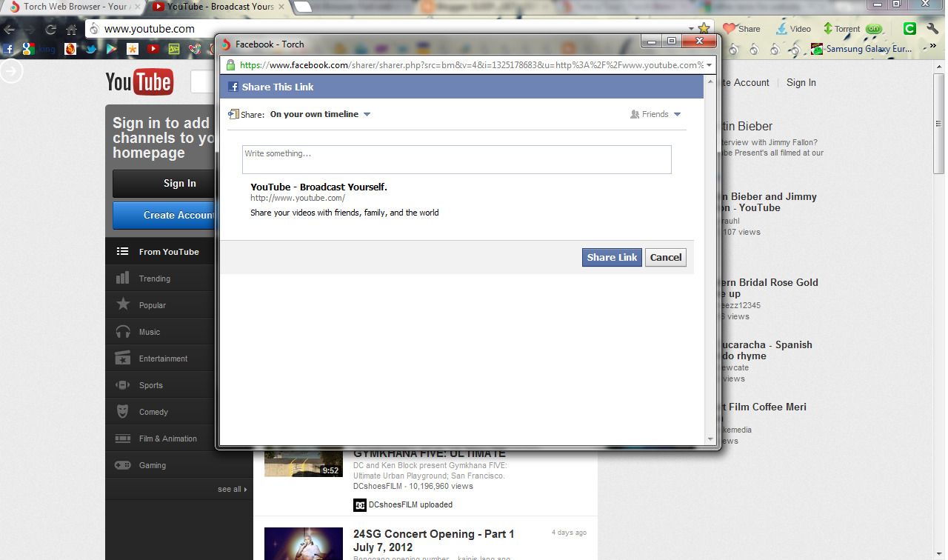
Task: Expand 'see all' categories
Action: point(232,489)
